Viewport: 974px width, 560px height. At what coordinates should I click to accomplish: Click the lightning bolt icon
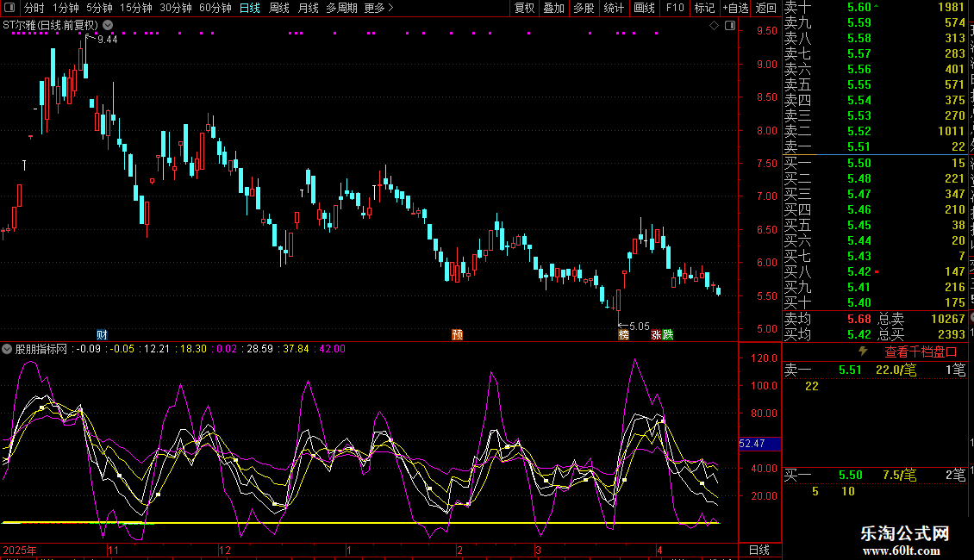[863, 352]
